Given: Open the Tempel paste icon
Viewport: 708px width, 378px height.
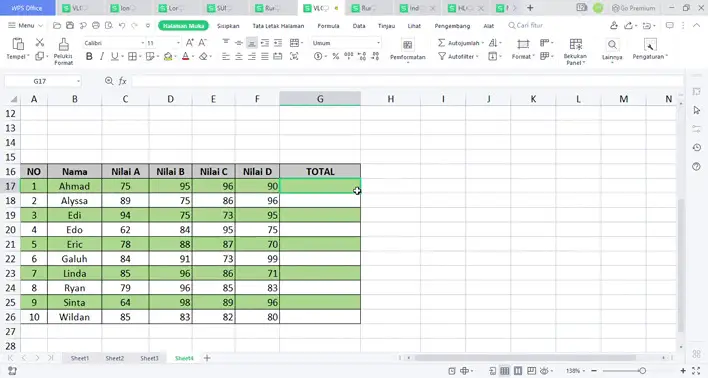Looking at the screenshot, I should [x=18, y=44].
